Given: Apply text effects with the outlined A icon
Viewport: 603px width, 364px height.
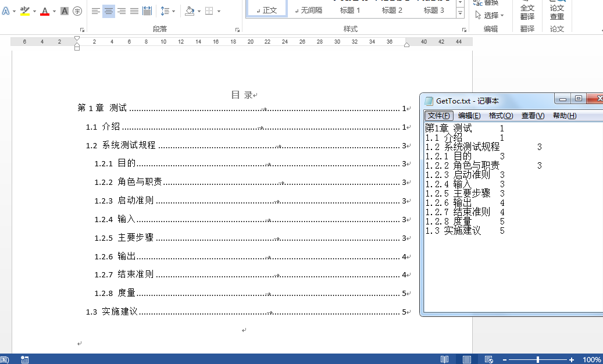Looking at the screenshot, I should 6,11.
